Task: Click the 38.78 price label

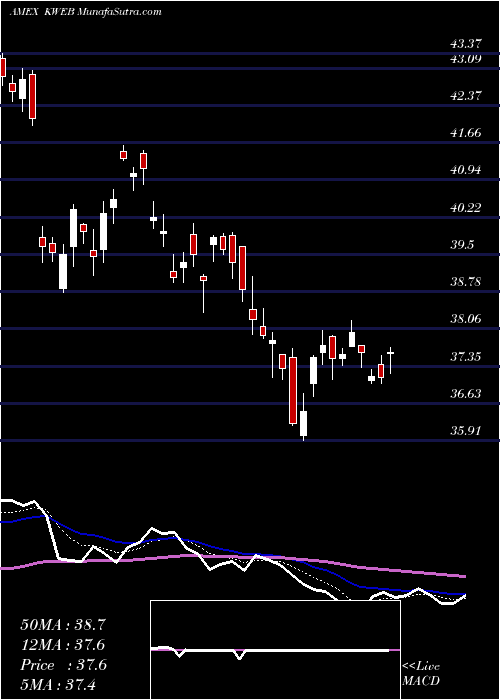Action: click(466, 282)
